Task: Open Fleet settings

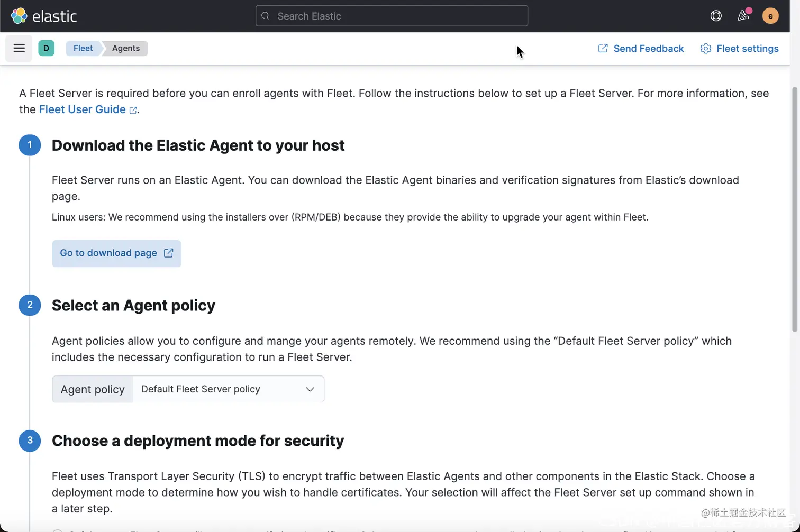Action: (x=739, y=49)
